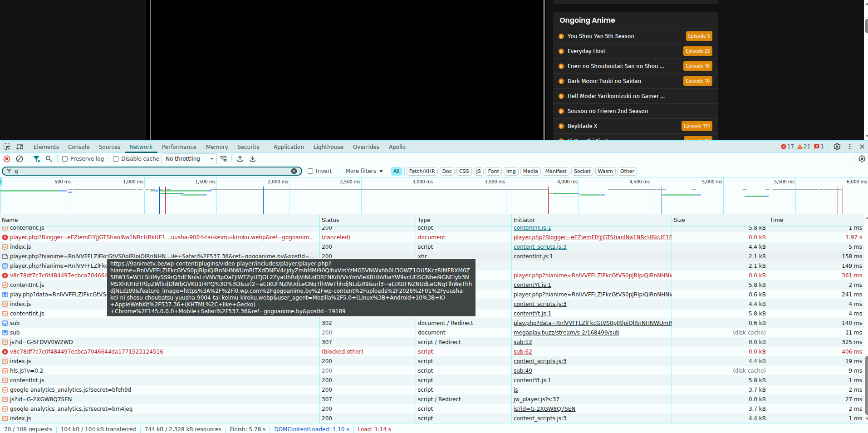The height and width of the screenshot is (433, 868).
Task: Clear the network log
Action: click(20, 159)
